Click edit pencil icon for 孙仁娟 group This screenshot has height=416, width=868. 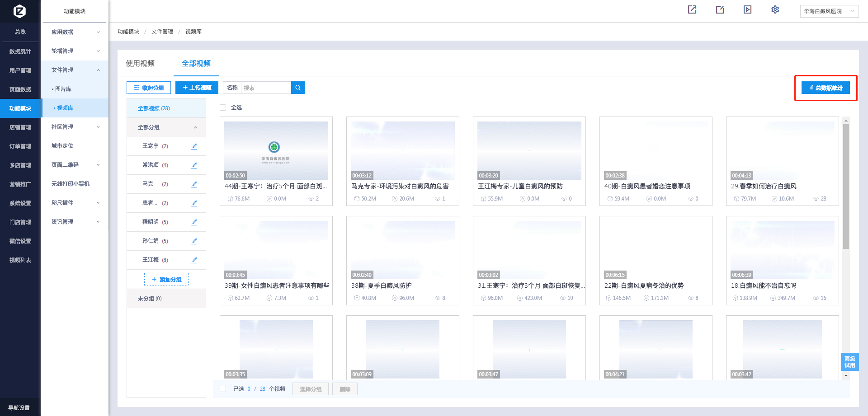coord(194,241)
